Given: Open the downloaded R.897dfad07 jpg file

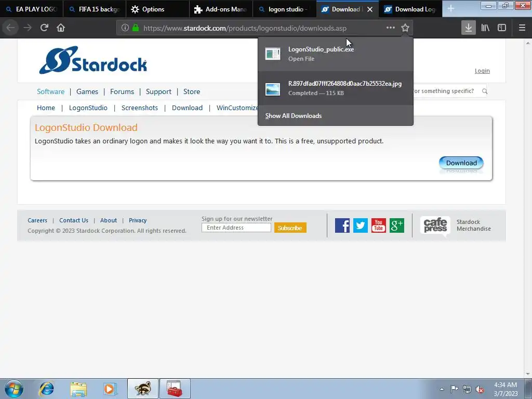Looking at the screenshot, I should coord(336,88).
